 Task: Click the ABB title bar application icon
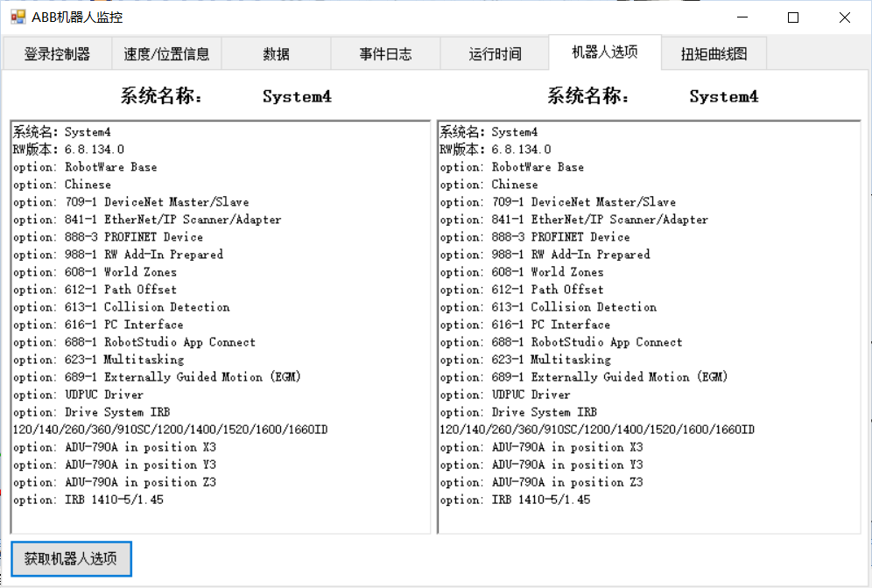[18, 16]
